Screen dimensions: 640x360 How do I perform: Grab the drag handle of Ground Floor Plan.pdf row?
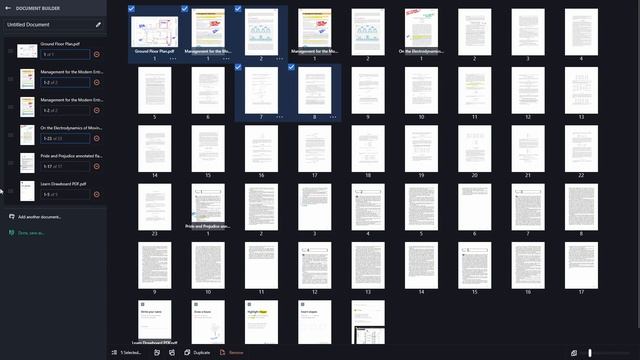(x=11, y=51)
